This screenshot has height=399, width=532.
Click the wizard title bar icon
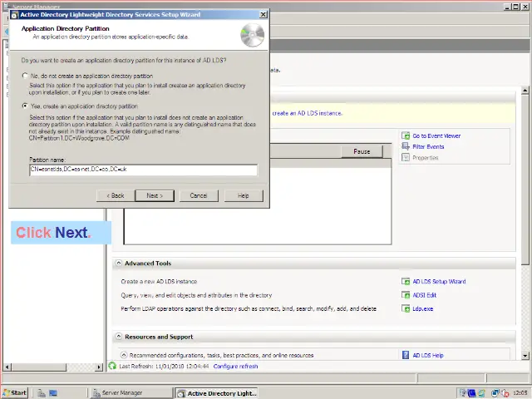pos(15,15)
